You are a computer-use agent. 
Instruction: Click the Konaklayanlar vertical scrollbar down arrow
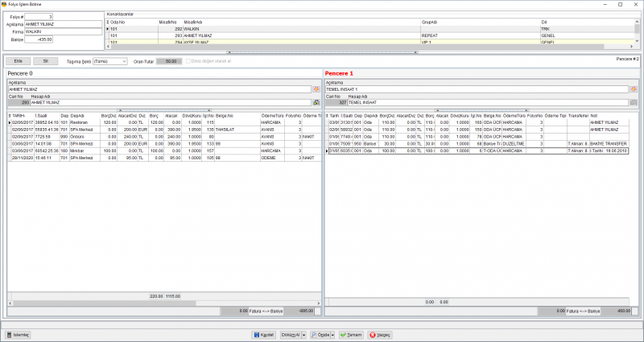pos(637,41)
